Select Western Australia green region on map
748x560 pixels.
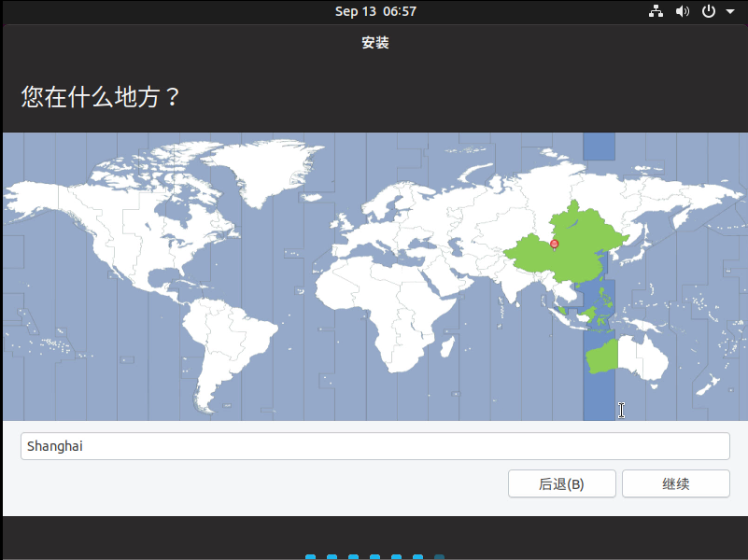[x=602, y=357]
